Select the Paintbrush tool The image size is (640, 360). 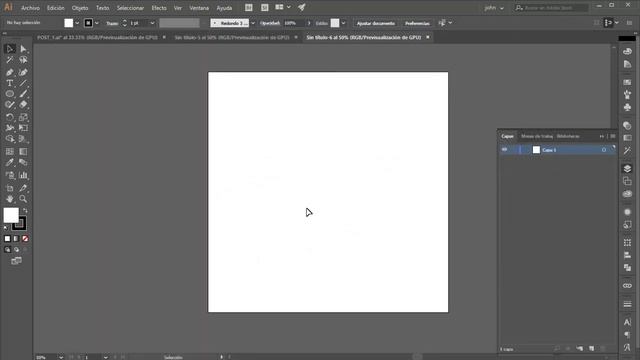pos(23,94)
